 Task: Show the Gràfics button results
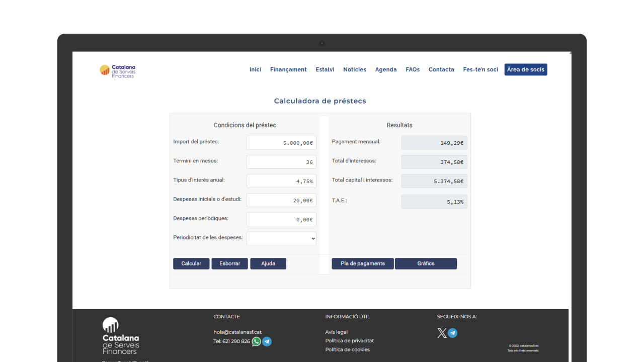point(426,263)
